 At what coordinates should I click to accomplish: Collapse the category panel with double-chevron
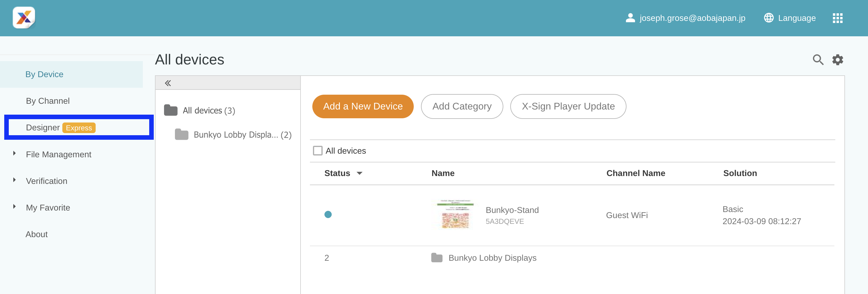(x=168, y=83)
